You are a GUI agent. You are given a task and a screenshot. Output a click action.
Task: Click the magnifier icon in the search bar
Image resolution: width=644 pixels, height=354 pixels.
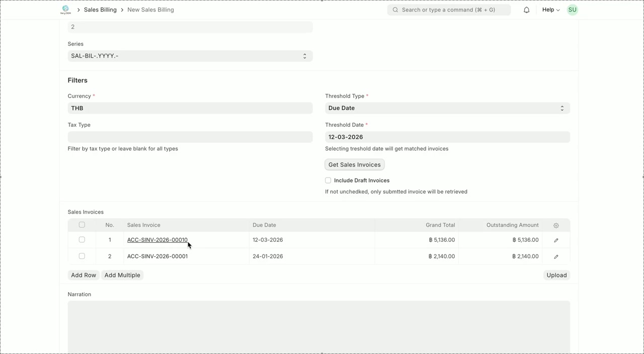(395, 10)
